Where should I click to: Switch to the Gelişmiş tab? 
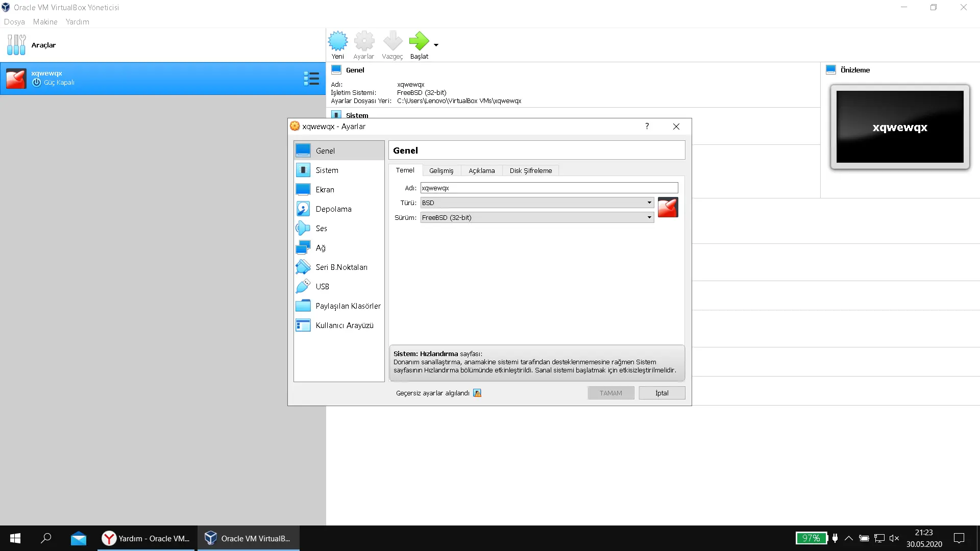(441, 170)
